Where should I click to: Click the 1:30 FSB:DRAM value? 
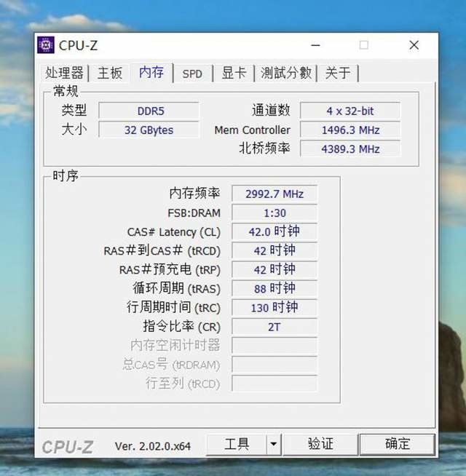coord(275,213)
